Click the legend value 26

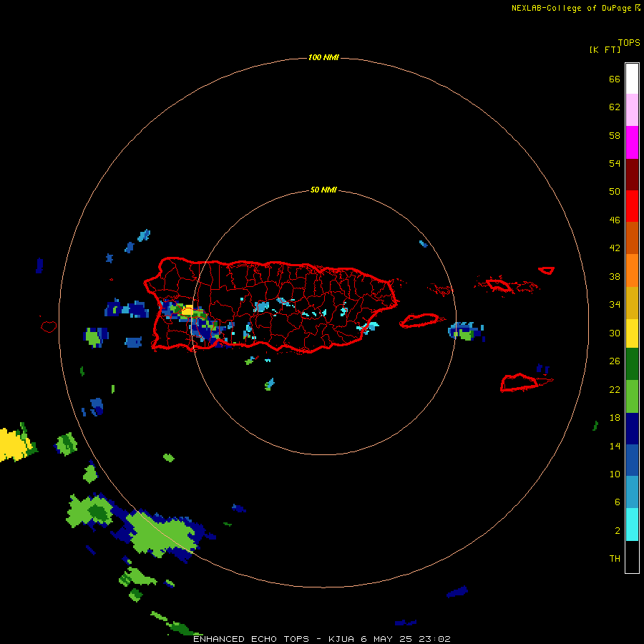(615, 361)
